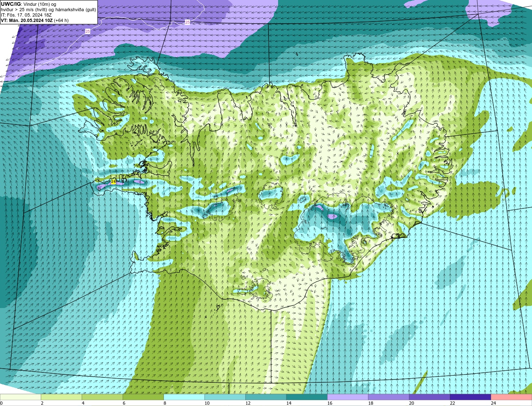Click the 'VT: Mán. 20.05.2024 10Z' valid time line
Image resolution: width=532 pixels, height=406 pixels.
[35, 20]
